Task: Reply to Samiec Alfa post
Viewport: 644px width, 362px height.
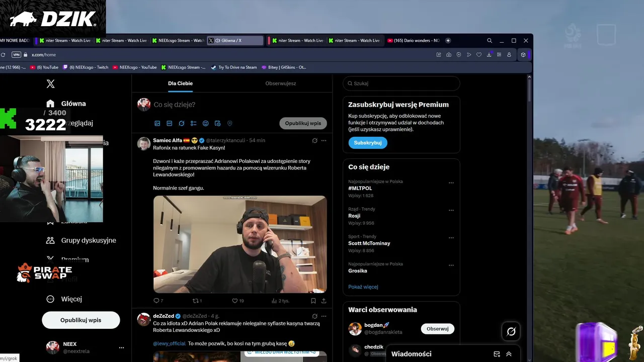Action: pos(158,301)
